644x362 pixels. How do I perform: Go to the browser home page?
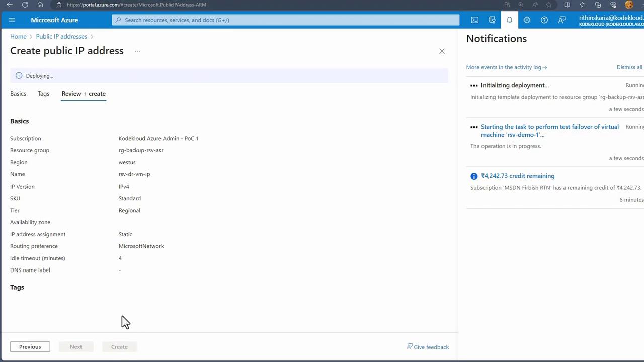[40, 5]
